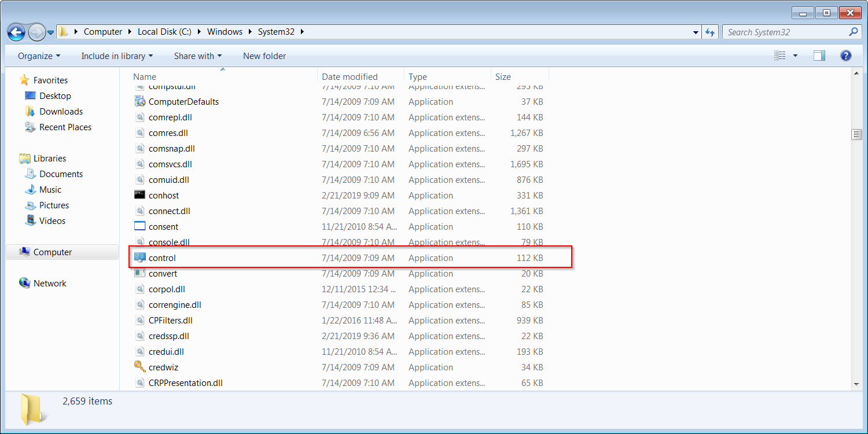Select the ComputerDefaults application icon
The image size is (868, 434).
pos(139,101)
